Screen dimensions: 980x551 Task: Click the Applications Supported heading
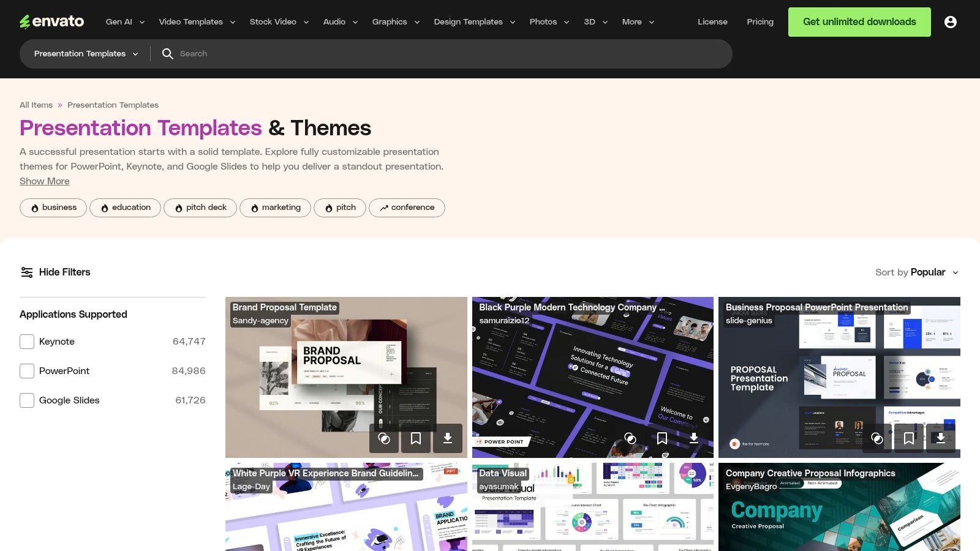coord(73,315)
